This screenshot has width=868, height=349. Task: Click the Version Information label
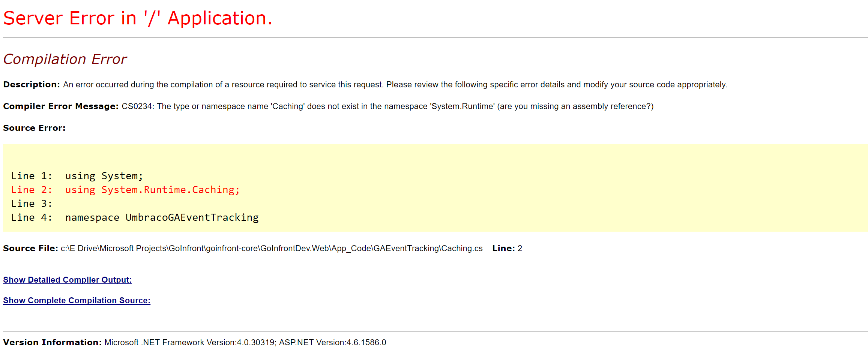pyautogui.click(x=52, y=343)
